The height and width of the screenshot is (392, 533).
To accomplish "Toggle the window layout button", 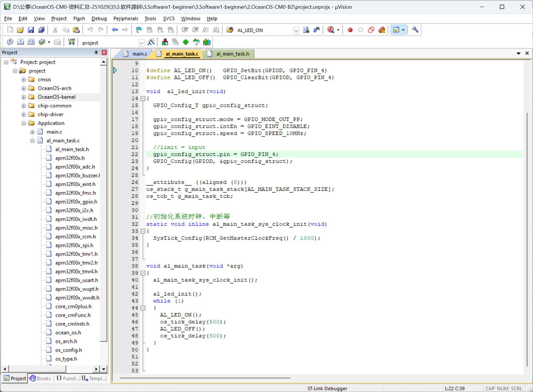I will 396,30.
